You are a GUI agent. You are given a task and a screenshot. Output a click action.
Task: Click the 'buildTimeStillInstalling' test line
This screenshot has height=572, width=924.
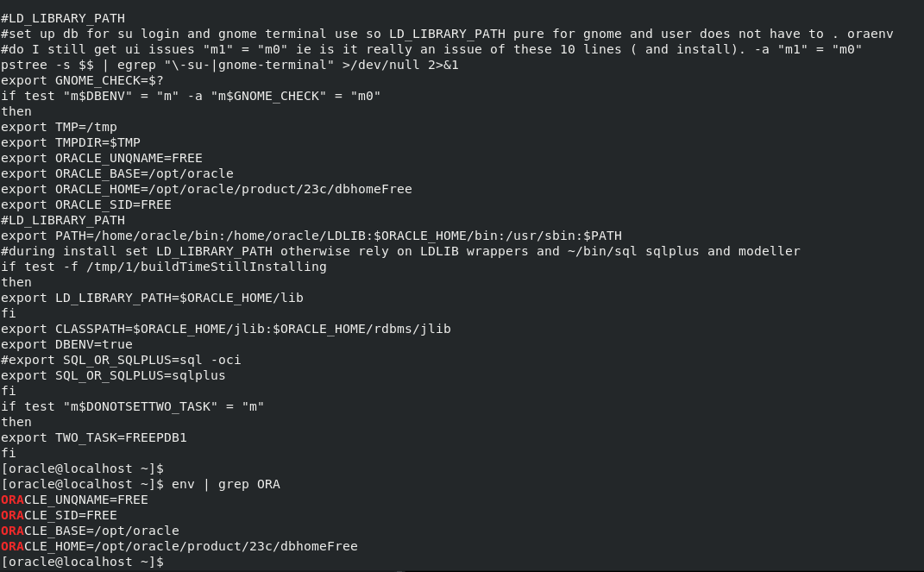[164, 267]
